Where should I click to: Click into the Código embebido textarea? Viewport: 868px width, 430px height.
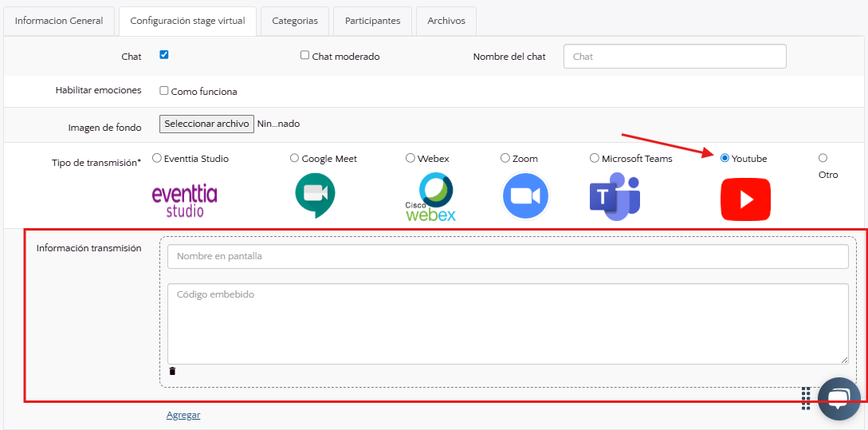pos(507,323)
